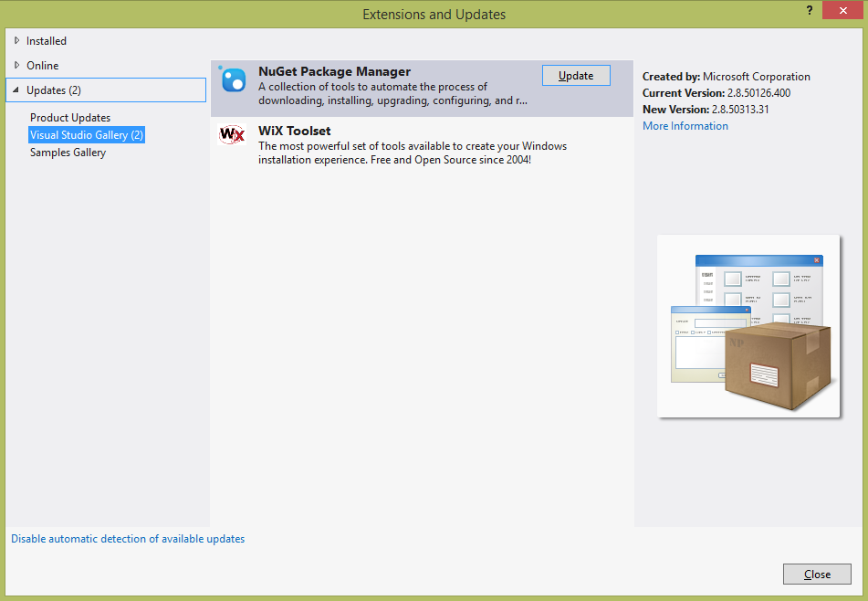Select Product Updates in the sidebar
This screenshot has height=601, width=868.
pos(70,118)
